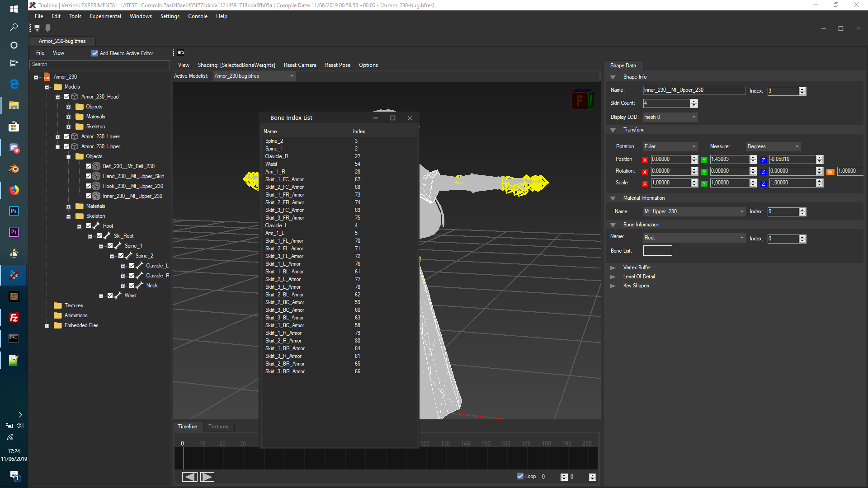
Task: Click inside the Search field
Action: (99, 64)
